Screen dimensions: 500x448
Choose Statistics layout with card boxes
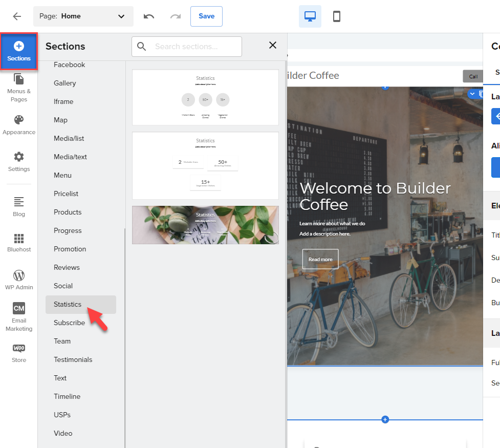click(205, 165)
